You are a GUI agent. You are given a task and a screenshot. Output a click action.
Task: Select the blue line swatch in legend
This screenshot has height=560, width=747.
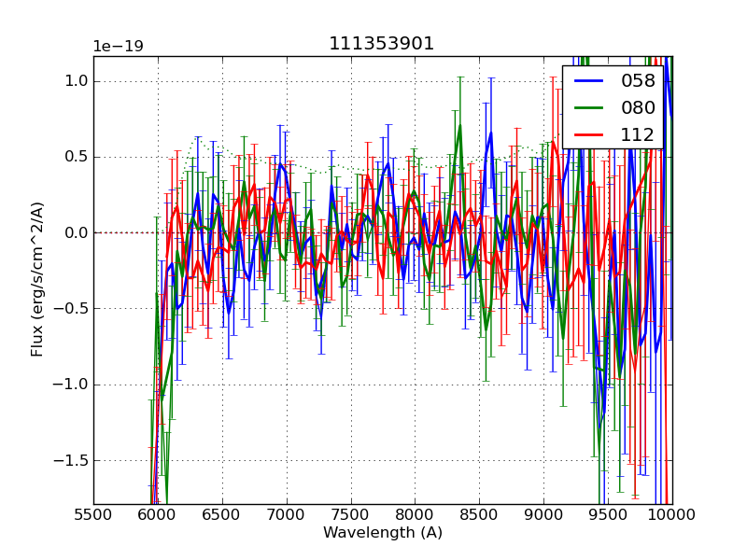589,80
